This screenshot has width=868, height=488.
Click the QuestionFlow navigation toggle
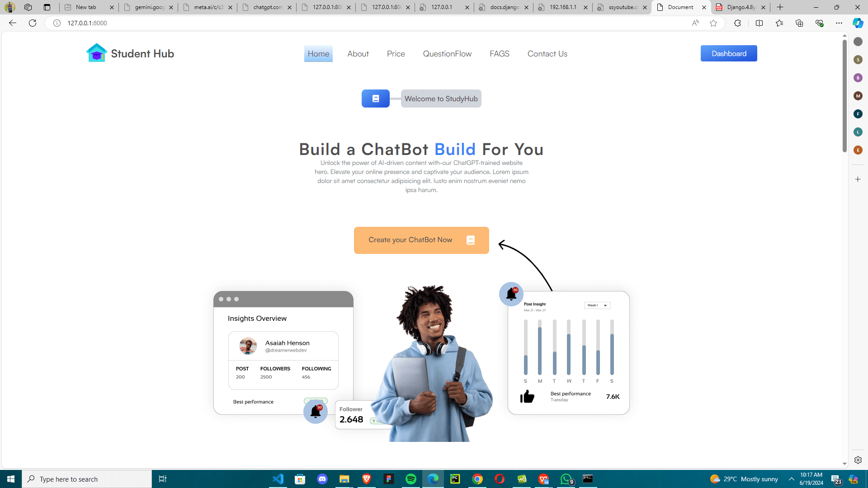coord(447,54)
